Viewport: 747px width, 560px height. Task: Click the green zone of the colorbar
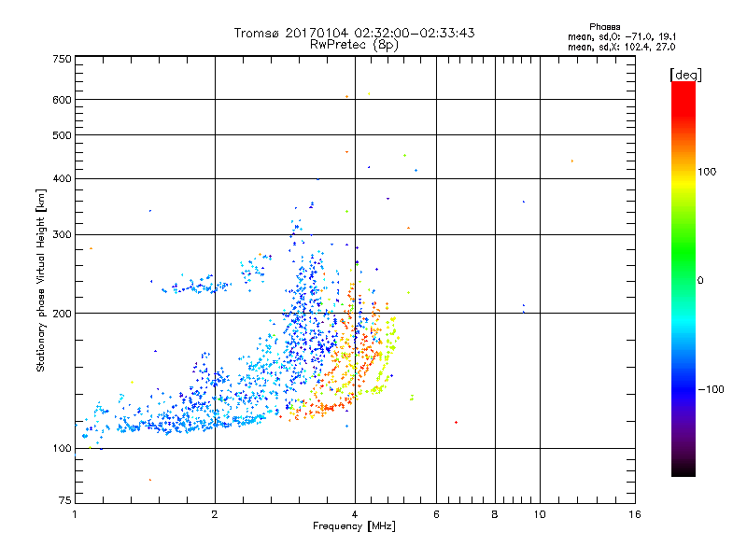tap(684, 252)
